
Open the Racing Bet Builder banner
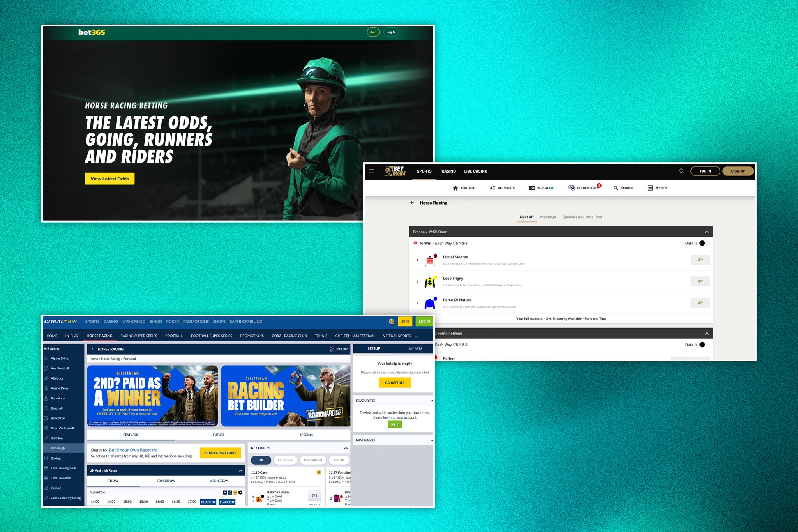[285, 396]
